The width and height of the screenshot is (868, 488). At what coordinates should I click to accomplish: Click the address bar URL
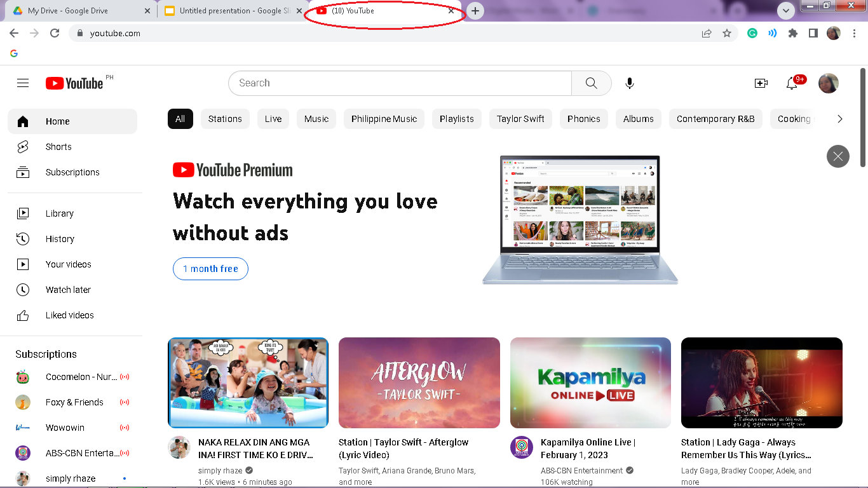point(115,33)
